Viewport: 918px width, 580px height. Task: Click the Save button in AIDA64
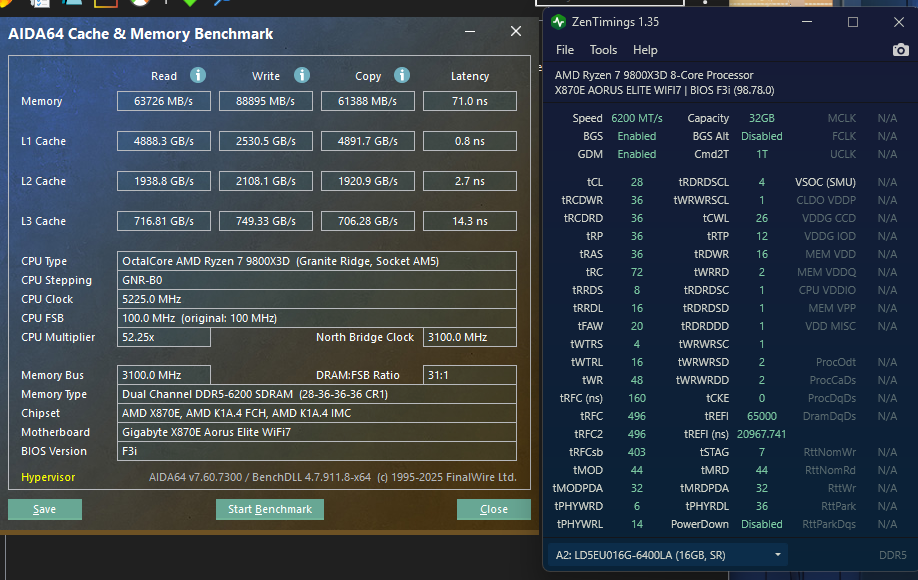(x=45, y=509)
